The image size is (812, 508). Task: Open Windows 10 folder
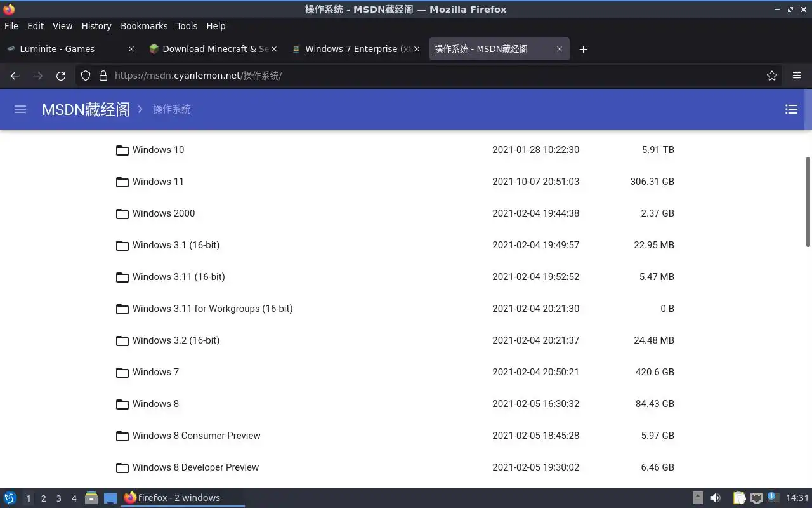tap(158, 150)
